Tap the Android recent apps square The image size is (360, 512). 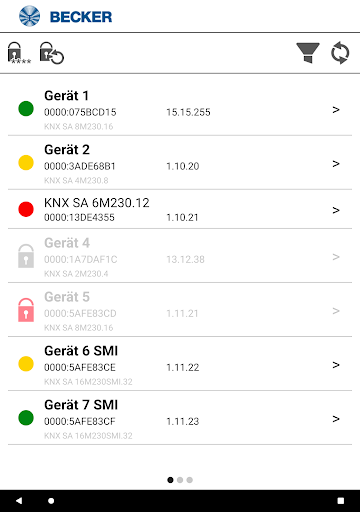point(341,501)
